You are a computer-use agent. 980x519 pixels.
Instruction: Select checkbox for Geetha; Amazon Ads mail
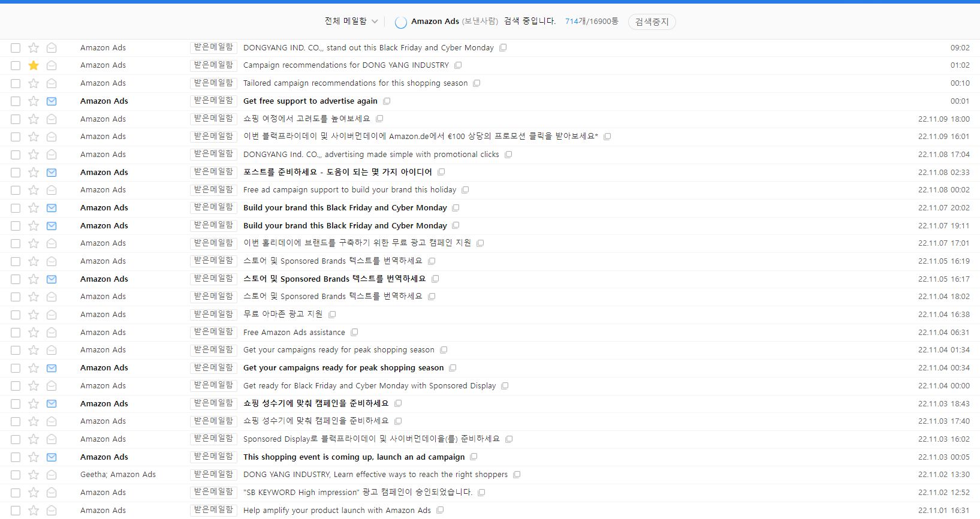click(16, 475)
